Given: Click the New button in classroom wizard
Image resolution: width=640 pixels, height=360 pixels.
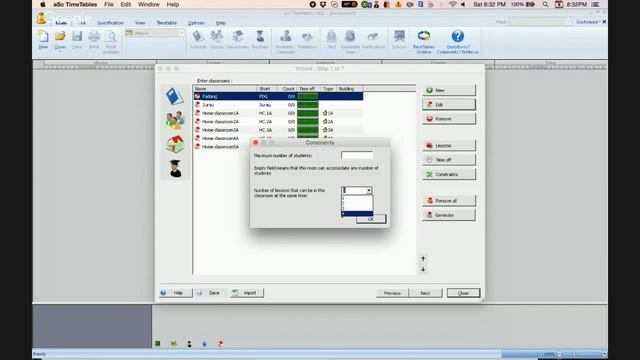Looking at the screenshot, I should tap(449, 90).
